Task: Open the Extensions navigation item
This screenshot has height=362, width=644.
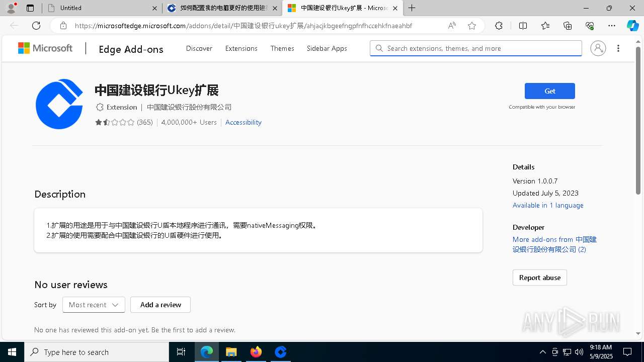Action: coord(242,48)
